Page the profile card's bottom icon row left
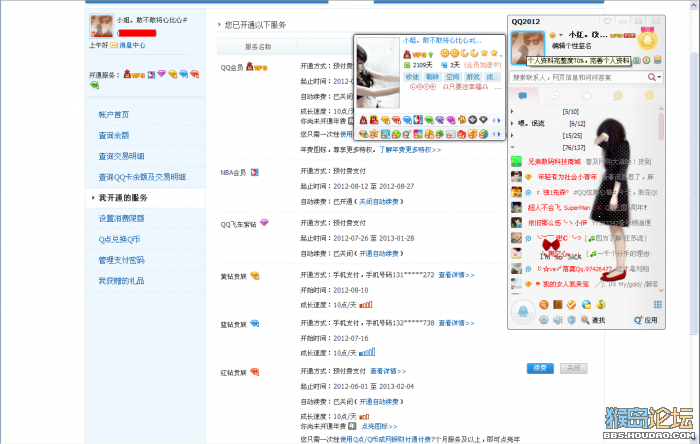Viewport: 700px width, 444px height. [494, 134]
